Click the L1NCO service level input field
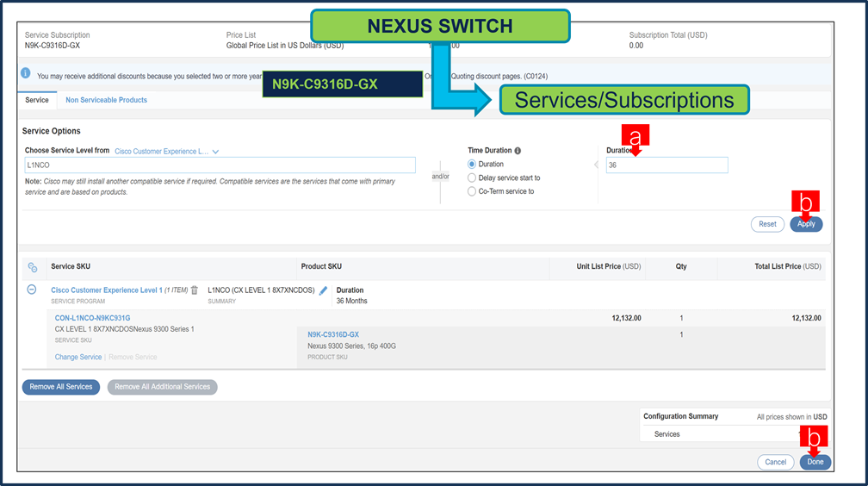Screen dimensions: 868x486 click(x=220, y=165)
